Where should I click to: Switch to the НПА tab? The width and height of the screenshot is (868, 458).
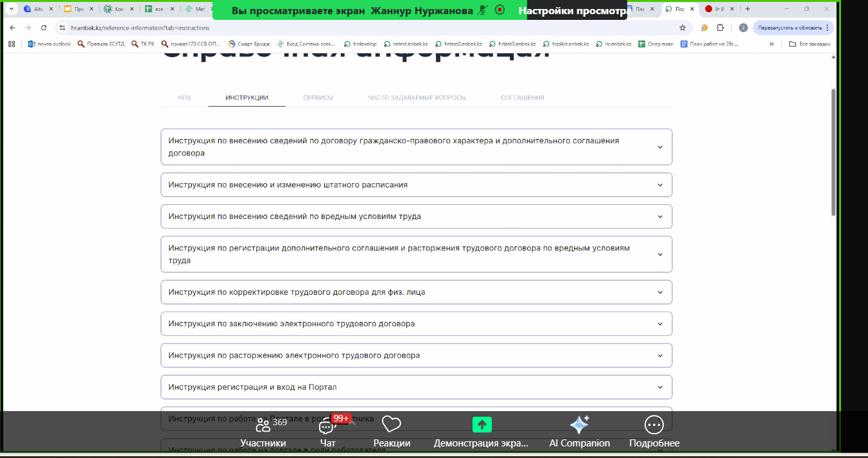[x=184, y=98]
